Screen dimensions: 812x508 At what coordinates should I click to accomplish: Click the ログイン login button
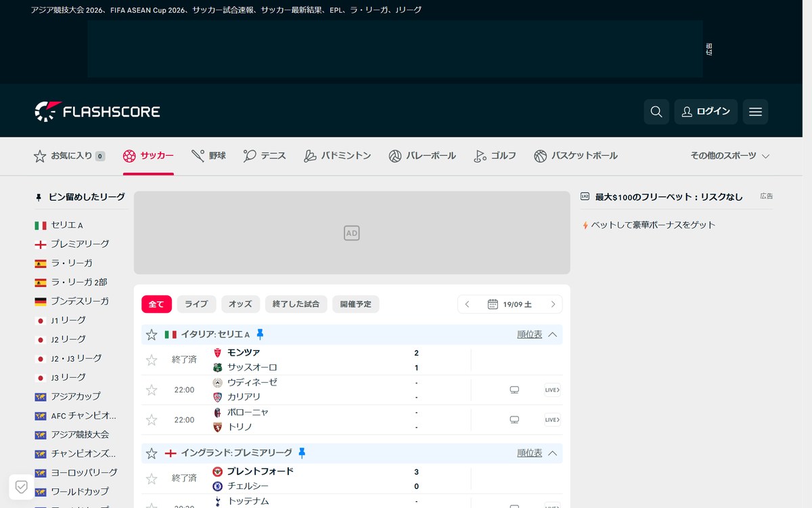706,112
